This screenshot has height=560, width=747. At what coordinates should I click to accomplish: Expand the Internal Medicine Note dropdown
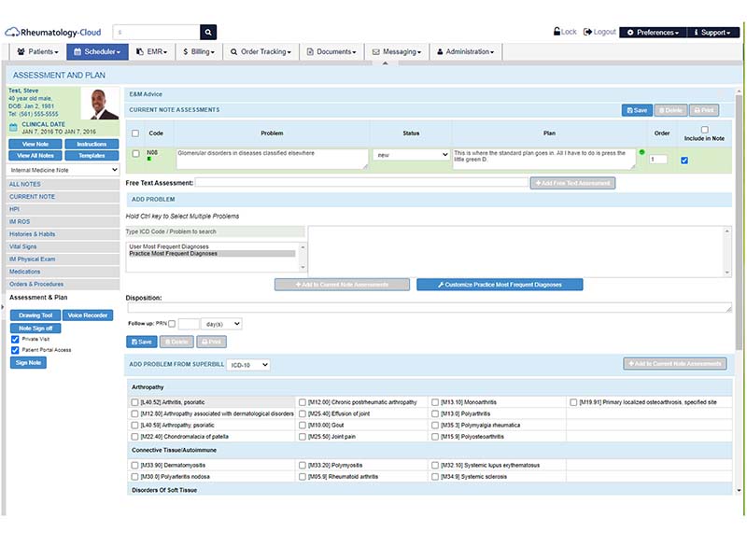[x=63, y=170]
